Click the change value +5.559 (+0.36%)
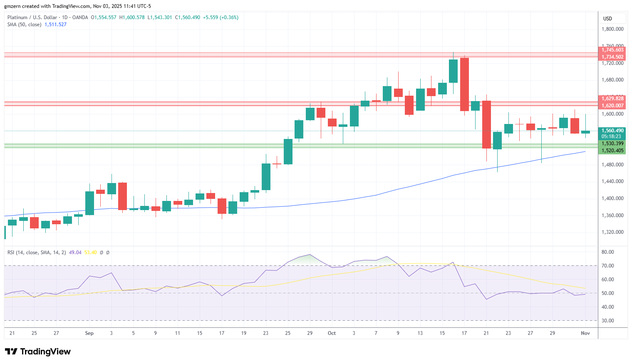 [x=221, y=17]
